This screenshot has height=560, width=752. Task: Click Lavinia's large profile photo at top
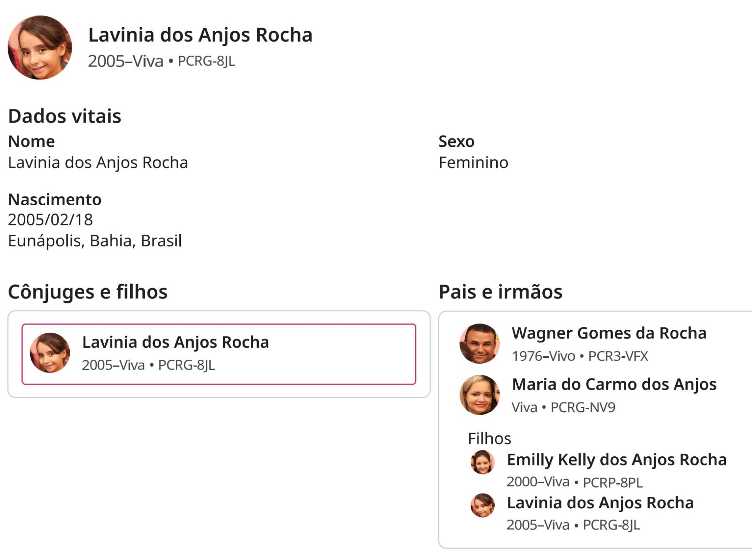tap(40, 47)
